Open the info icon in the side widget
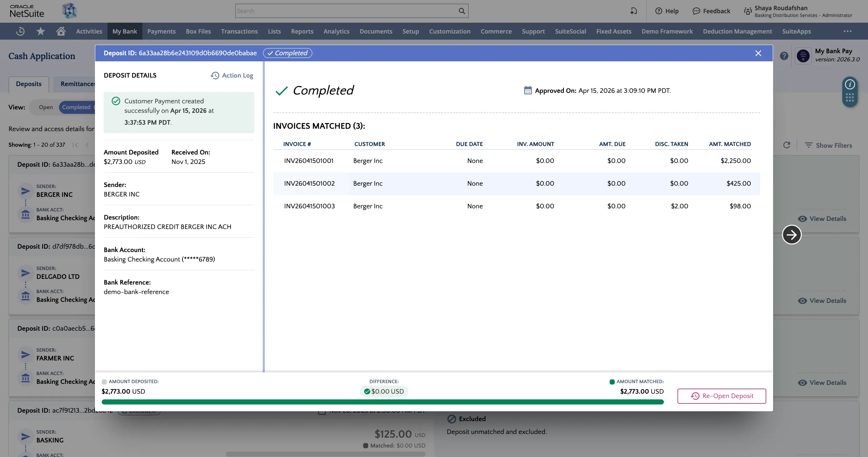Screen dimensions: 868x457 coord(850,84)
